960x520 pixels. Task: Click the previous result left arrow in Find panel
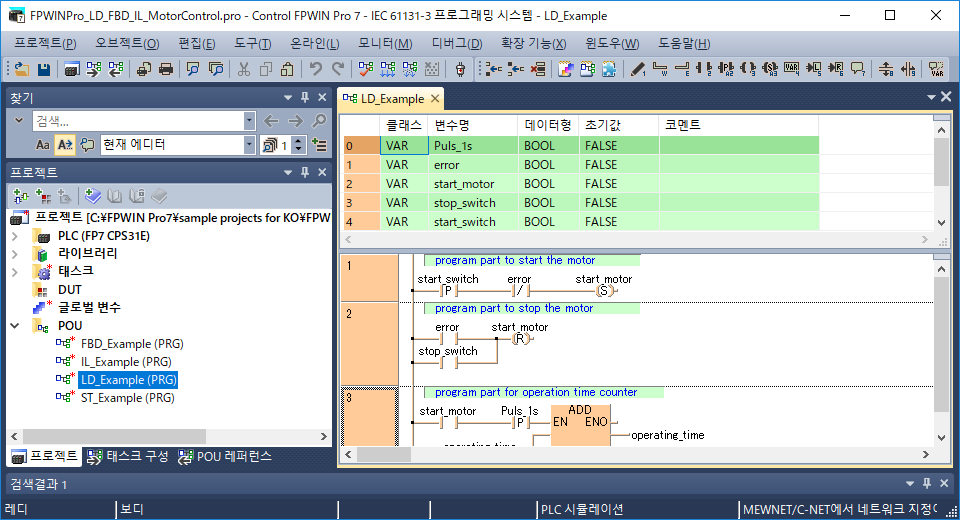(x=271, y=121)
